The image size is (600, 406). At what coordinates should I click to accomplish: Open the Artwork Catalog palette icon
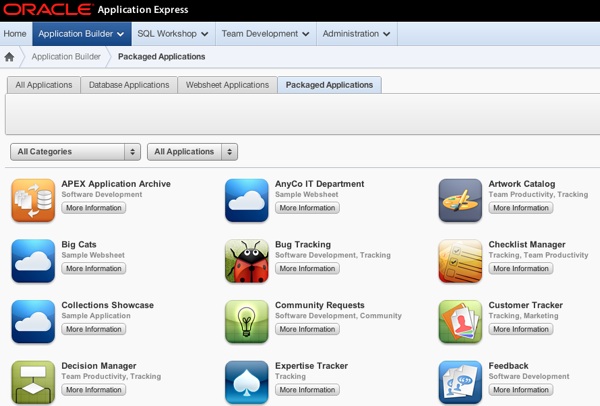[460, 201]
